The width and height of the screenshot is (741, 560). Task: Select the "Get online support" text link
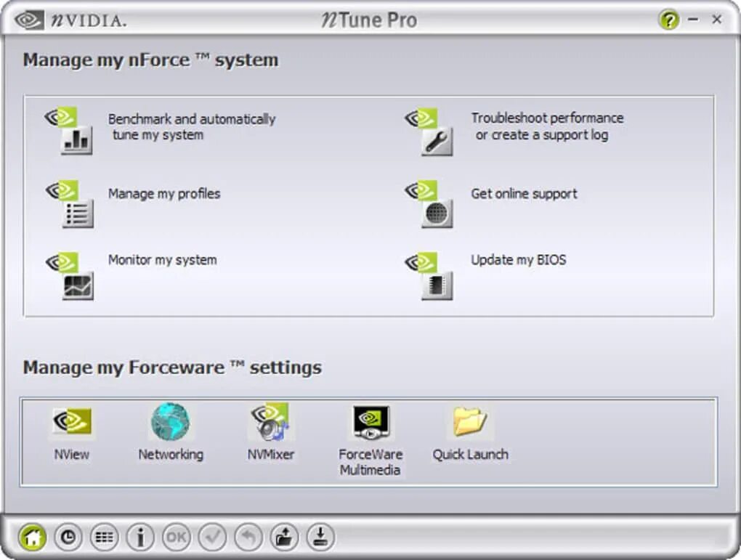(524, 194)
